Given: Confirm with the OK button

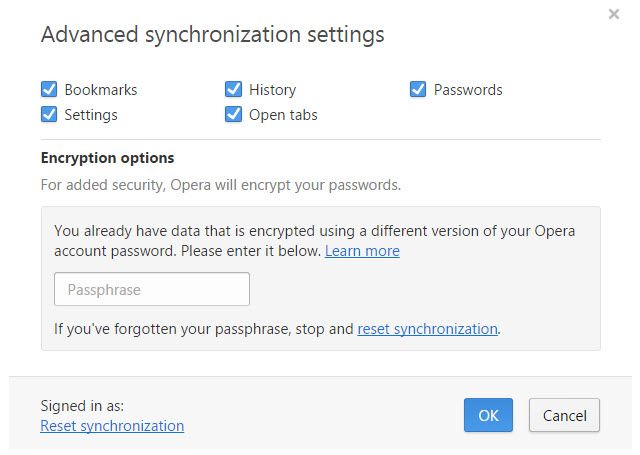Looking at the screenshot, I should click(488, 415).
